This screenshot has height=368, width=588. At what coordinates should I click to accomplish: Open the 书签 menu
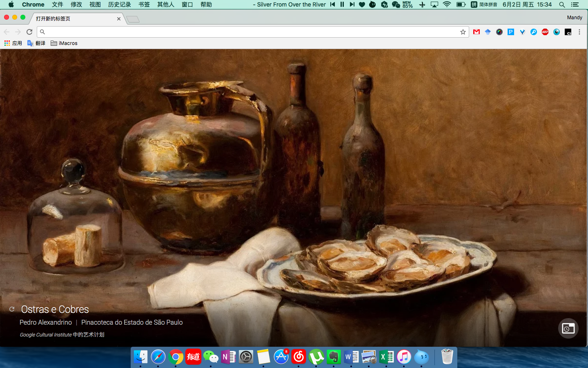144,4
